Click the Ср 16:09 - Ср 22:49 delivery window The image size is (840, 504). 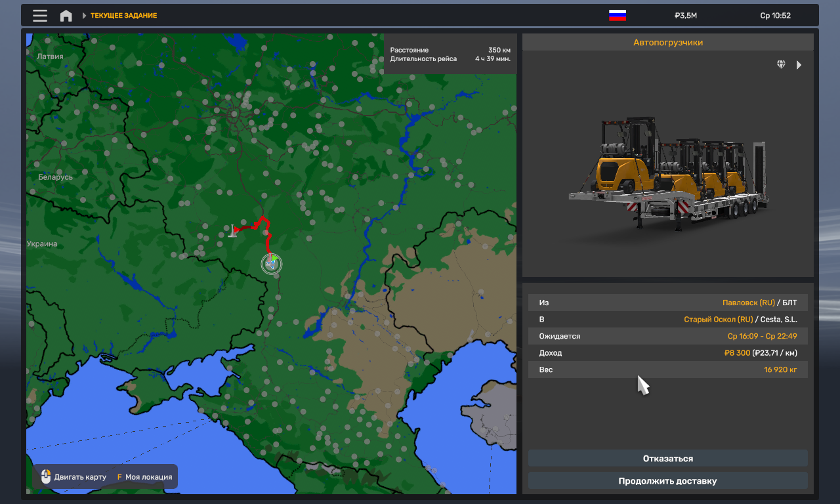point(763,337)
